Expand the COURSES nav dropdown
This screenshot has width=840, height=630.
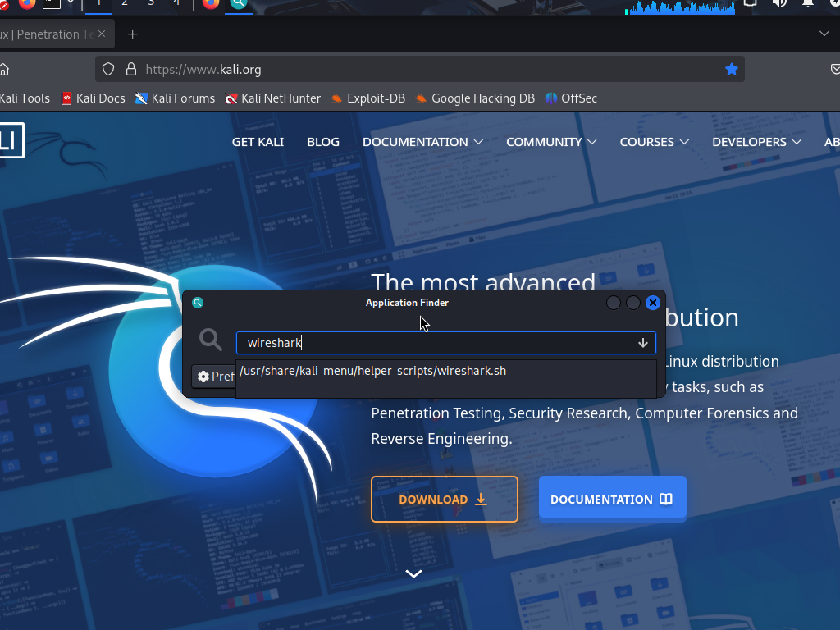pos(654,142)
